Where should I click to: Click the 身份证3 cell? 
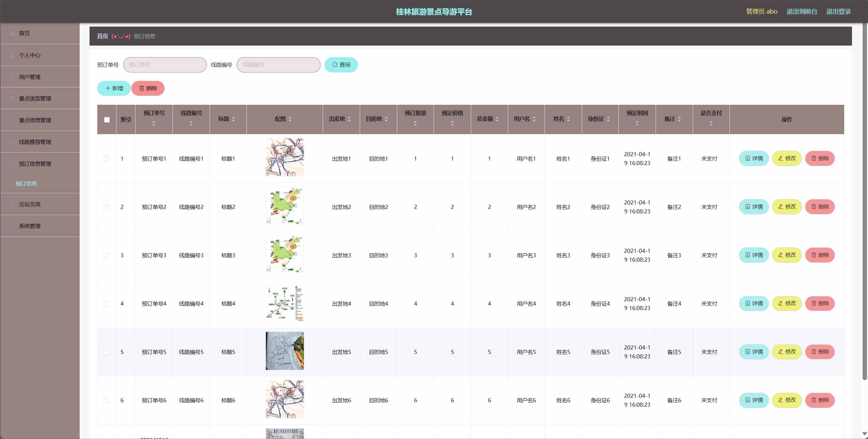point(600,255)
